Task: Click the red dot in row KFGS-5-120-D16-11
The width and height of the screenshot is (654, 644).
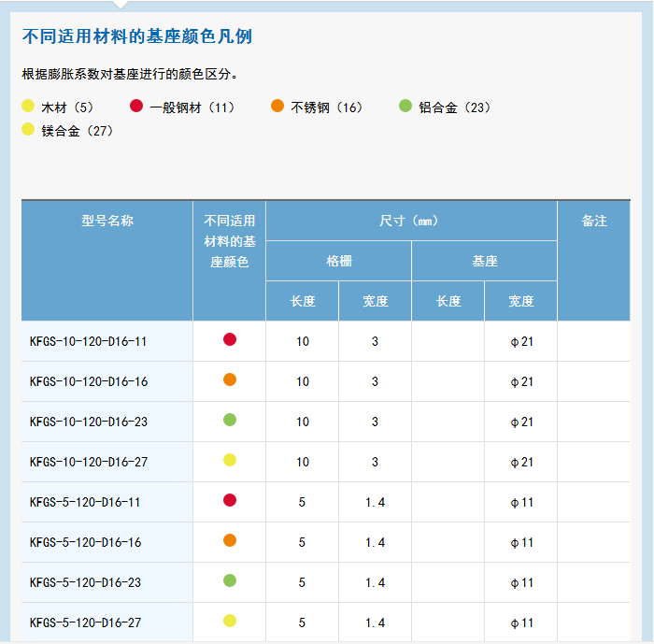Action: 230,500
